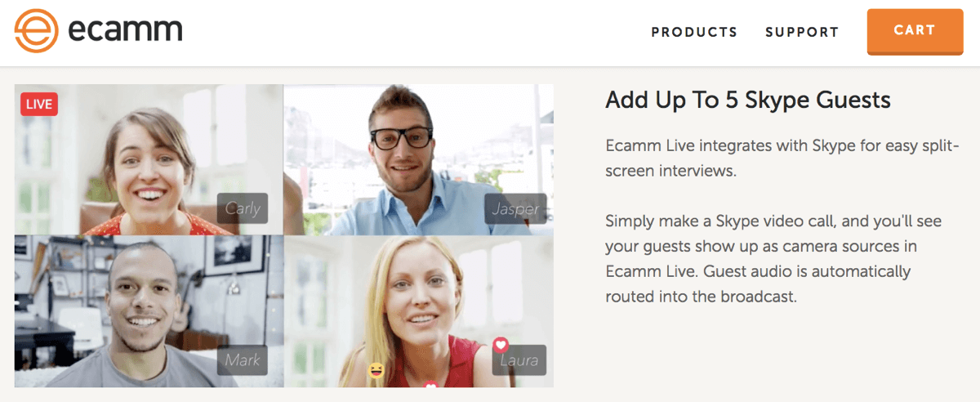
Task: Click the ecamm wordmark text
Action: (x=125, y=31)
